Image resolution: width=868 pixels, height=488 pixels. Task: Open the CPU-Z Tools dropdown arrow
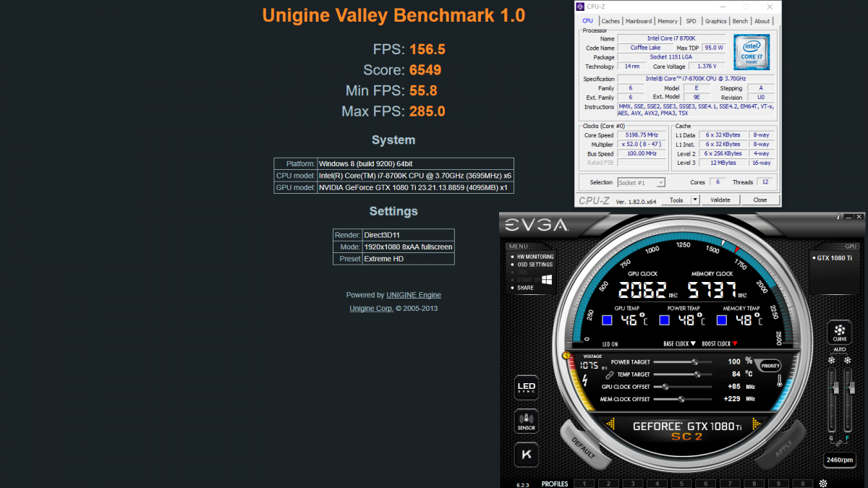[695, 200]
